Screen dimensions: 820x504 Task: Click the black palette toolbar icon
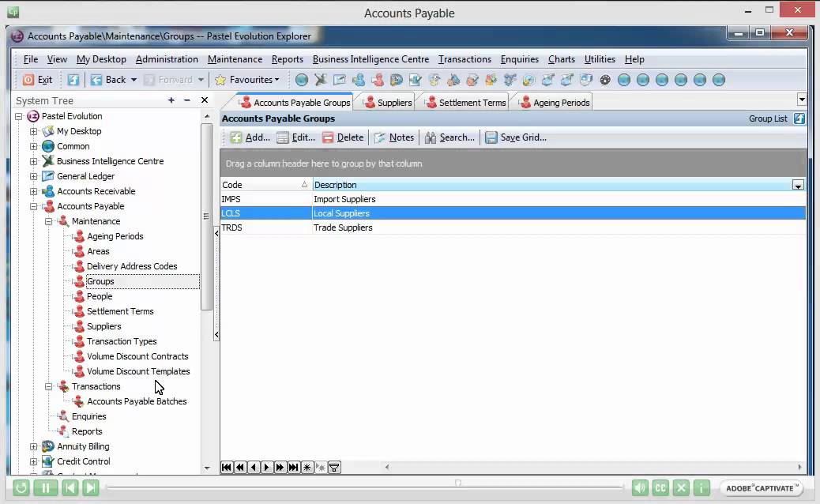coord(605,80)
